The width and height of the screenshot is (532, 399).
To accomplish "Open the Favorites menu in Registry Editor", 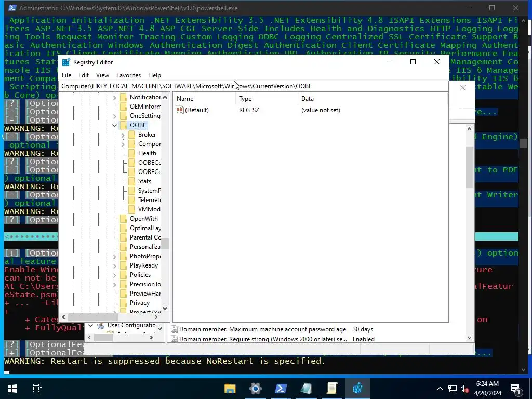I will click(x=128, y=75).
